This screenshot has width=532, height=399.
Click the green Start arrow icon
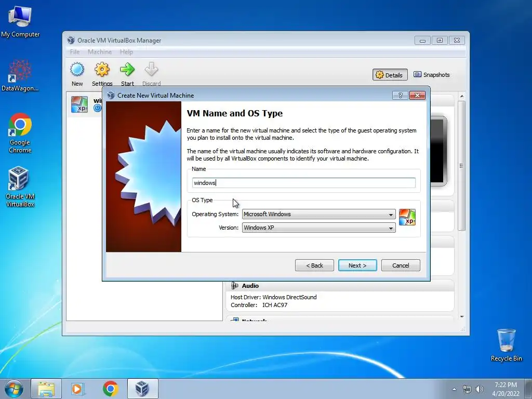point(127,69)
